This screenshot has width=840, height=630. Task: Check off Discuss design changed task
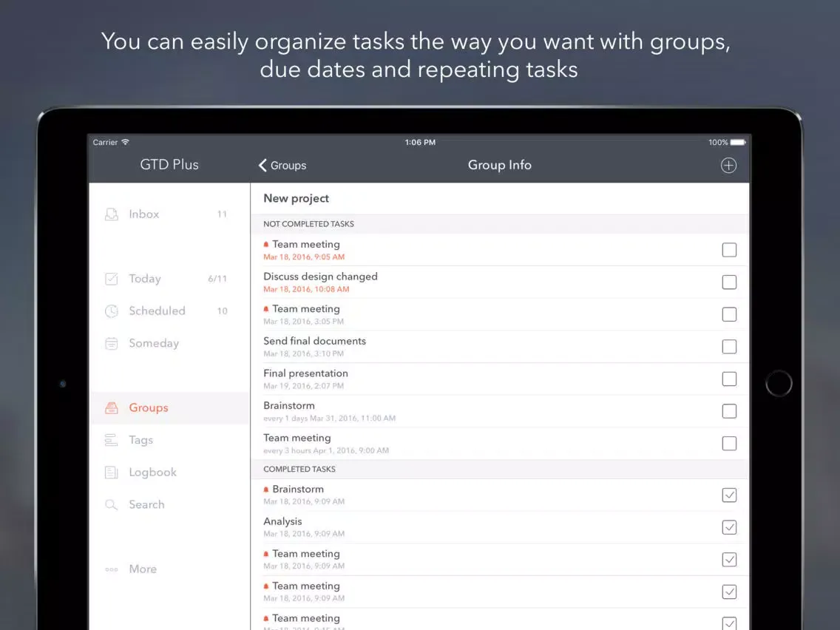tap(729, 282)
